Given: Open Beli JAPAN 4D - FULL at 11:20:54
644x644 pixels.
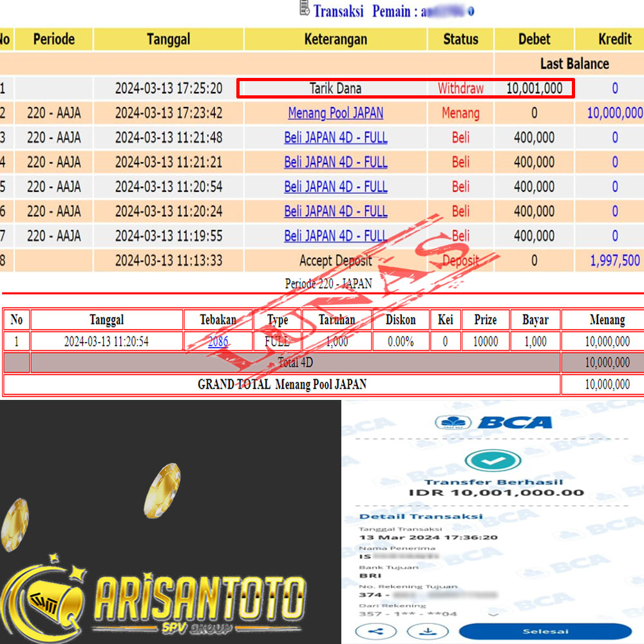Looking at the screenshot, I should click(336, 187).
